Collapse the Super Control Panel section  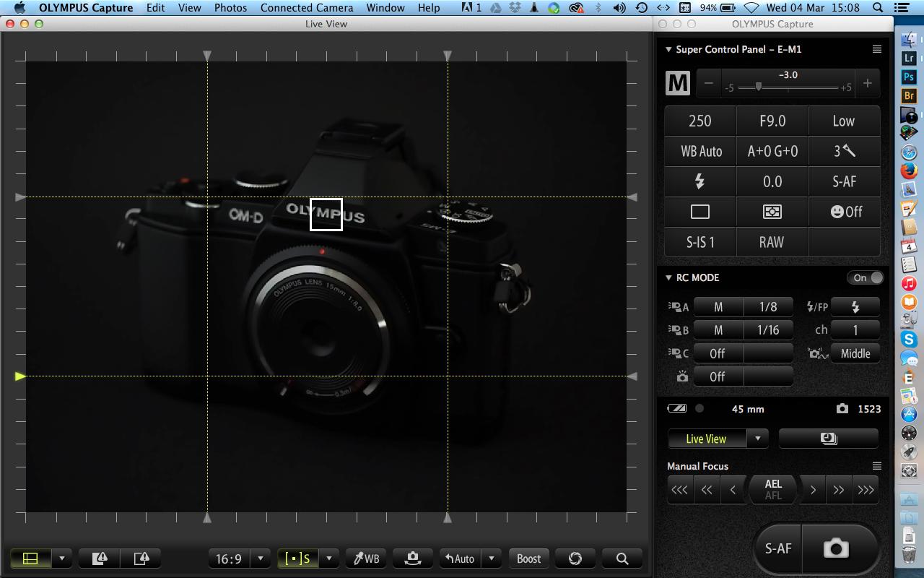(x=668, y=50)
